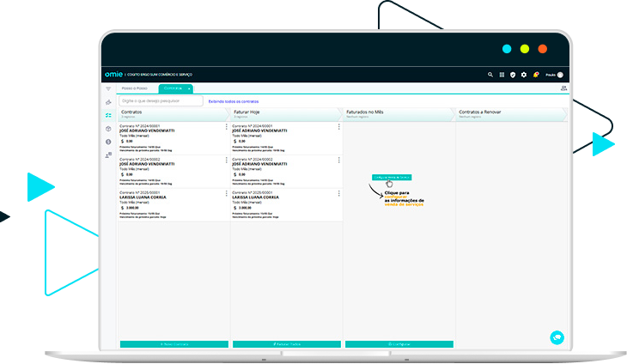Open options menu for contract 2025/00001 in Faturar Hoje
Viewport: 627px width, 364px height.
(338, 193)
